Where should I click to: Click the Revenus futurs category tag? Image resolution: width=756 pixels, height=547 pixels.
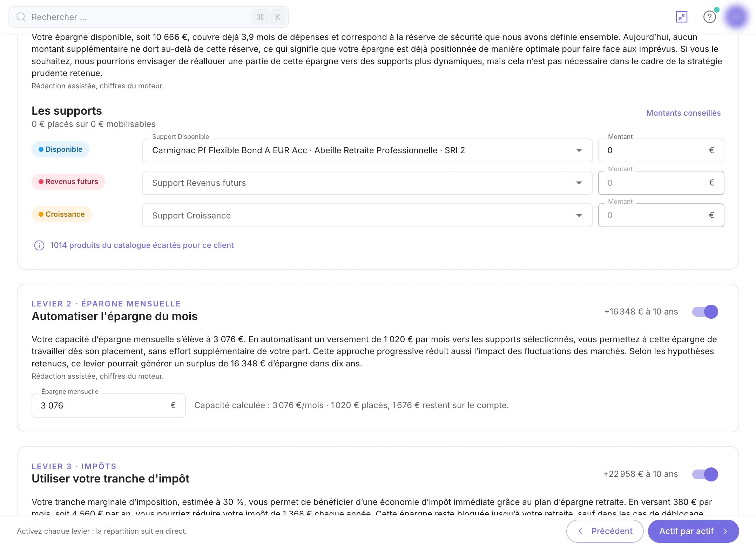pyautogui.click(x=68, y=182)
